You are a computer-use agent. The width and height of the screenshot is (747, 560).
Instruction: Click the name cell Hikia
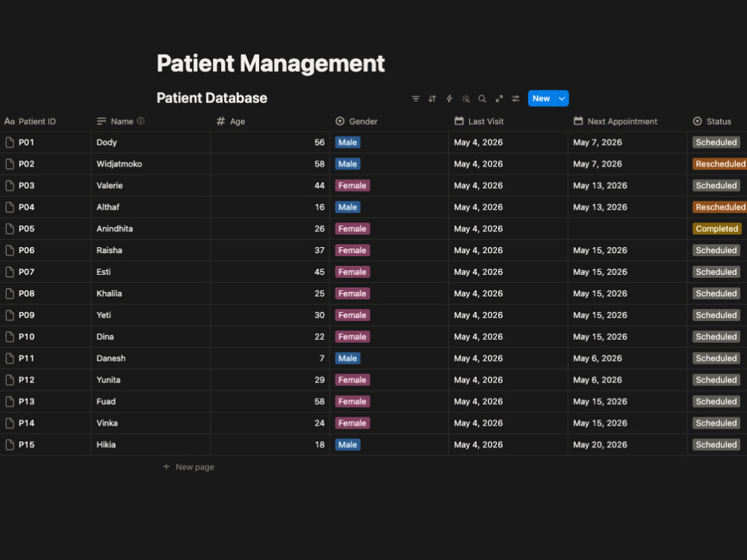tap(151, 444)
